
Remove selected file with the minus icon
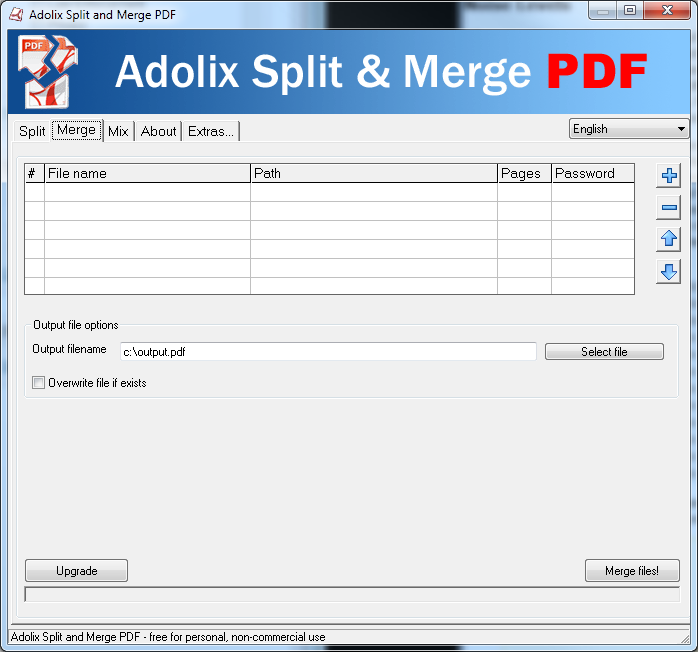669,207
